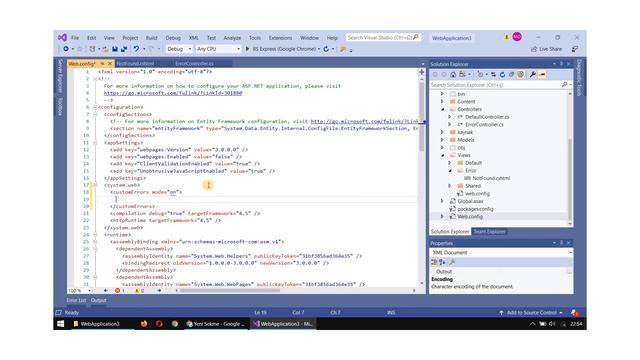The width and height of the screenshot is (640, 360).
Task: Click the Save All toolbar icon
Action: (124, 49)
